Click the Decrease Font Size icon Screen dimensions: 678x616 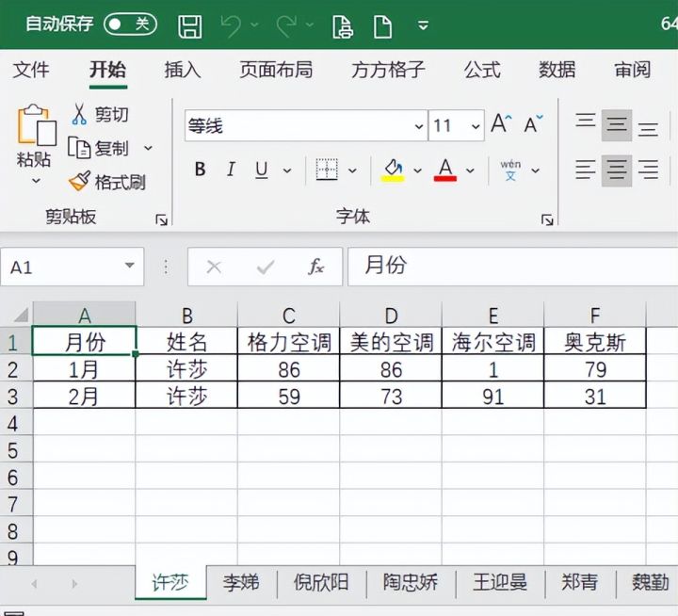pos(533,124)
